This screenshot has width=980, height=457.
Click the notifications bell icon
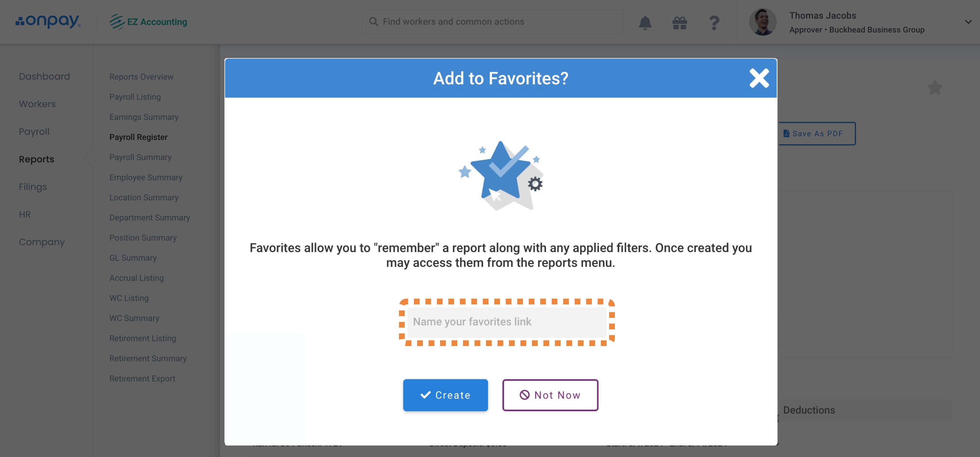tap(645, 22)
